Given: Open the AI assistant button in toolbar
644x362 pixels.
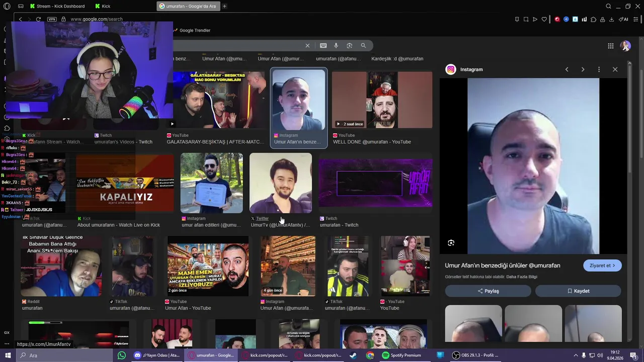Looking at the screenshot, I should coord(623,19).
